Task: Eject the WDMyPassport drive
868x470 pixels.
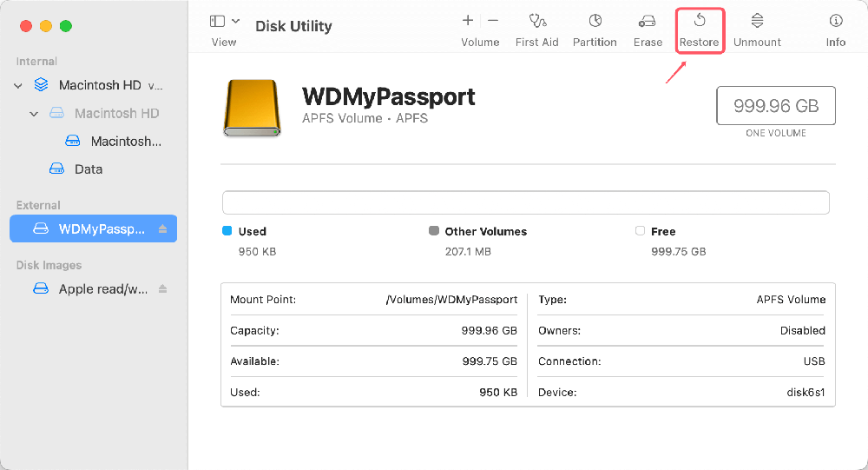Action: [163, 228]
